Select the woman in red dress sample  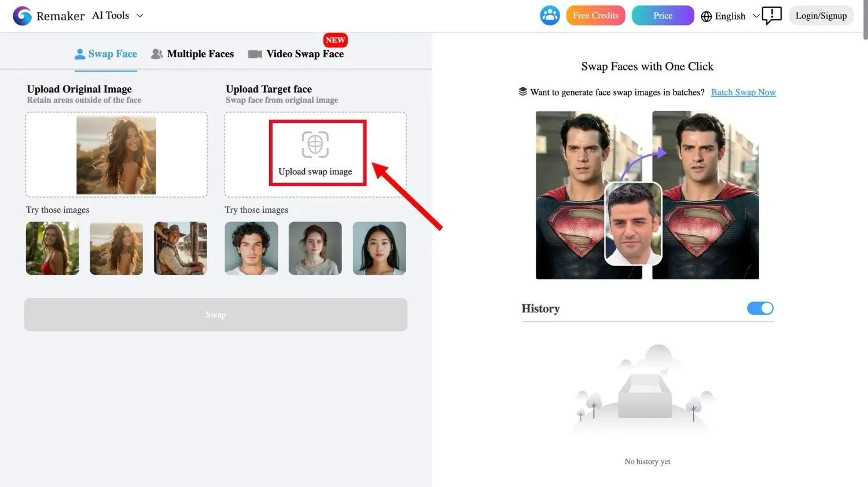[x=53, y=248]
